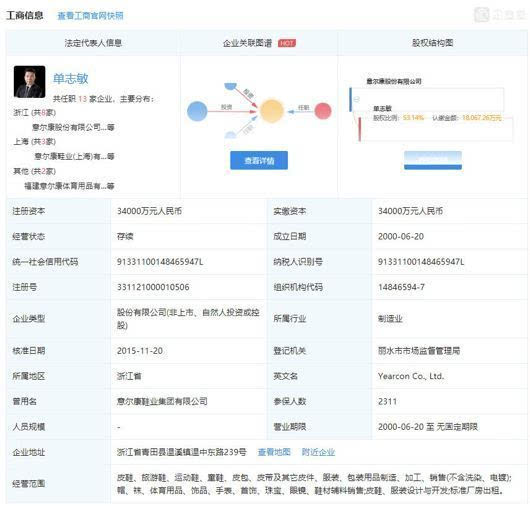
Task: Click the 18,067.26万元 subscribed amount
Action: coord(482,118)
